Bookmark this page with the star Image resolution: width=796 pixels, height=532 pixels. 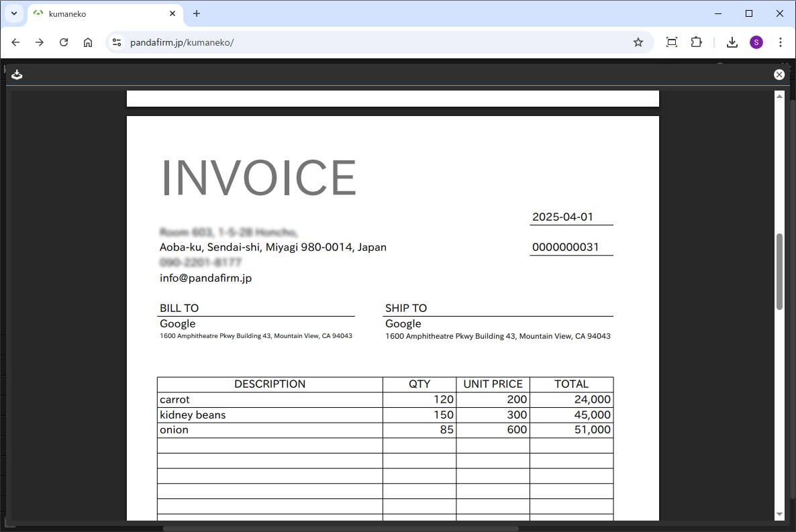point(638,42)
